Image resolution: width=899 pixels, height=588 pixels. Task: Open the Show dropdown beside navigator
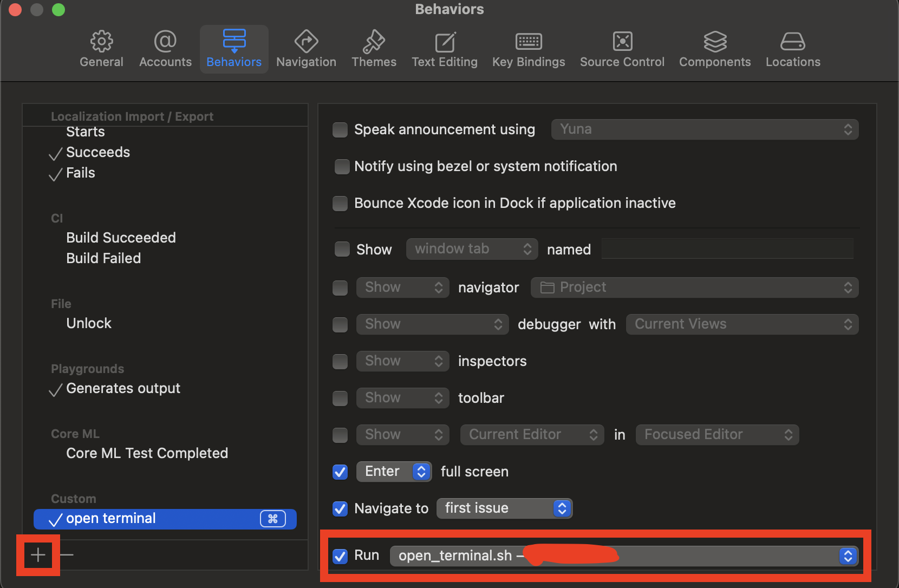(x=402, y=288)
